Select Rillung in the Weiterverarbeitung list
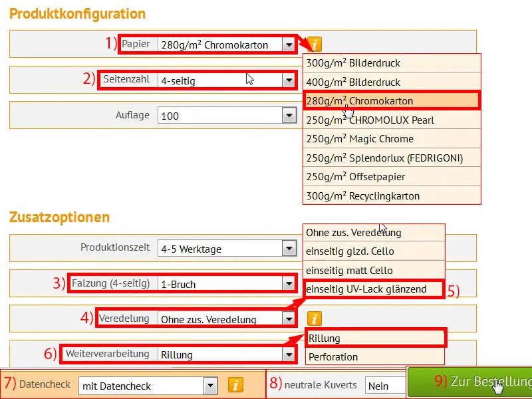The height and width of the screenshot is (399, 532). 375,338
